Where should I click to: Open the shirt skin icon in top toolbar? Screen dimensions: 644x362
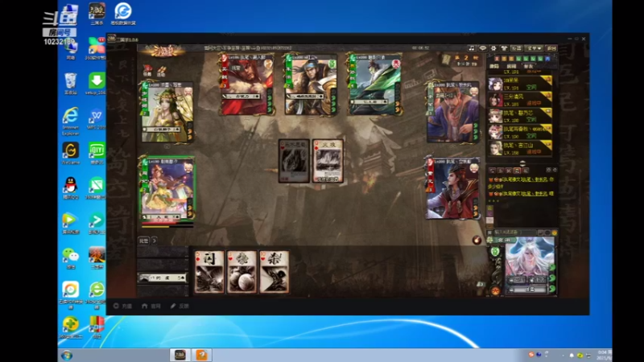click(x=505, y=48)
